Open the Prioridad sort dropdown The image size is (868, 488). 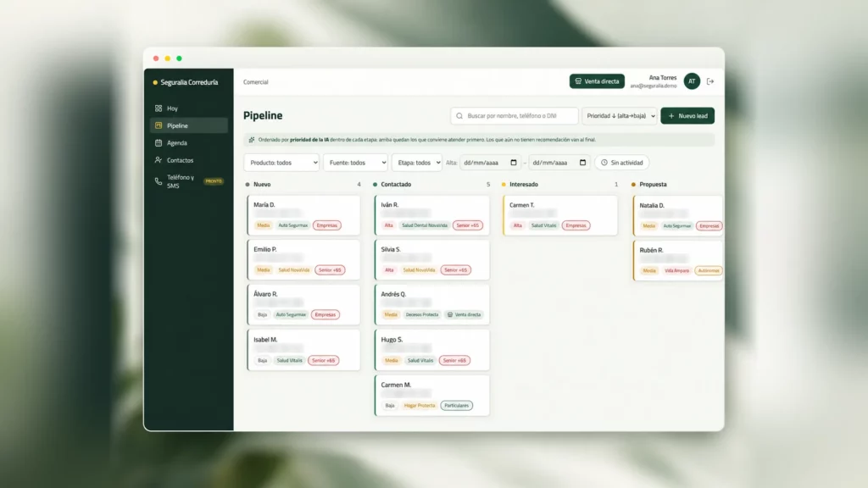(620, 115)
